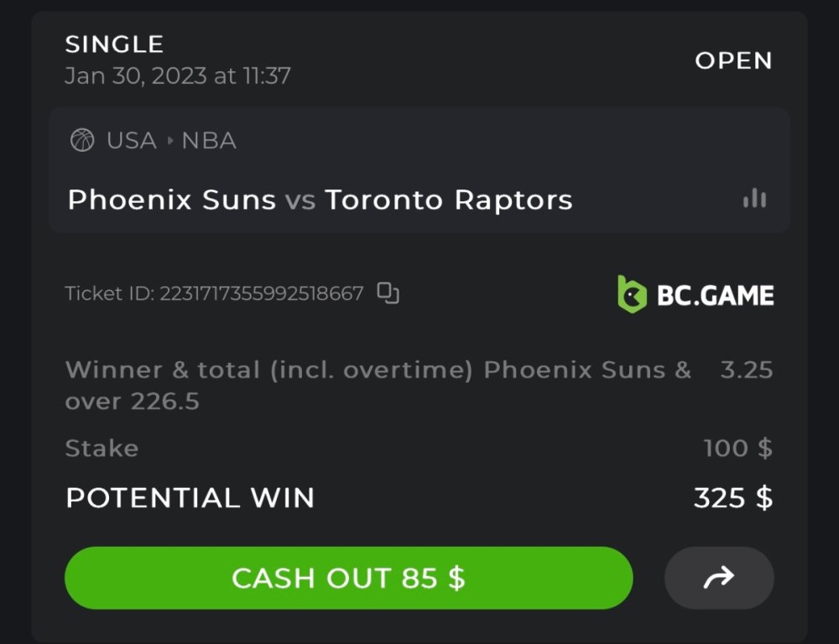839x644 pixels.
Task: Click the 100 $ stake amount
Action: click(x=738, y=449)
